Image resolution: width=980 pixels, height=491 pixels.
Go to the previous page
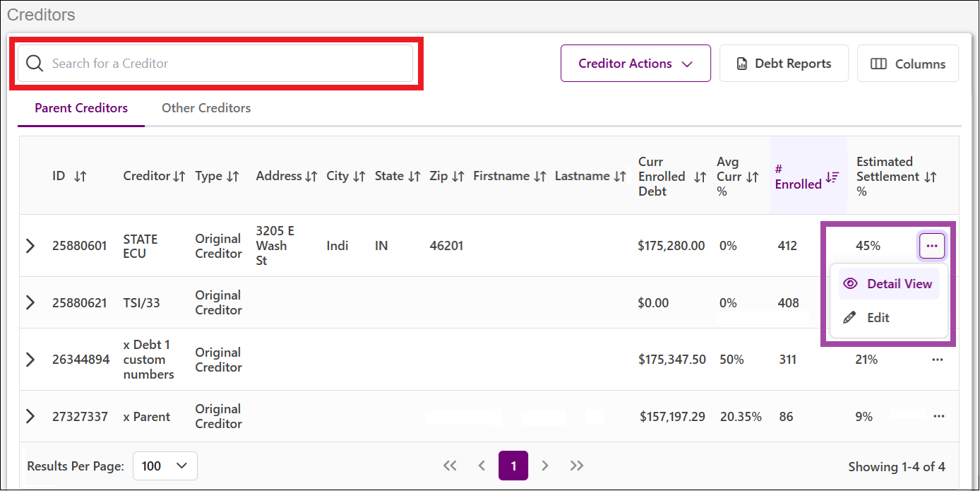[x=482, y=466]
